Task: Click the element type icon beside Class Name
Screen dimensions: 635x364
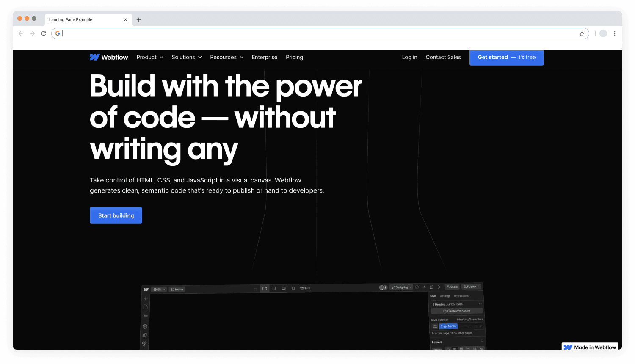Action: [x=435, y=326]
